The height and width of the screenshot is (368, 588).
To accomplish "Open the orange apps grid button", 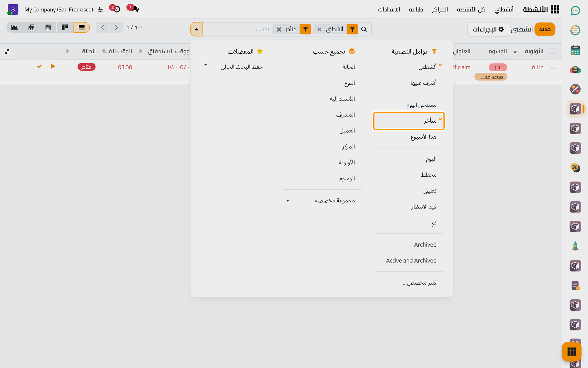I will click(571, 351).
